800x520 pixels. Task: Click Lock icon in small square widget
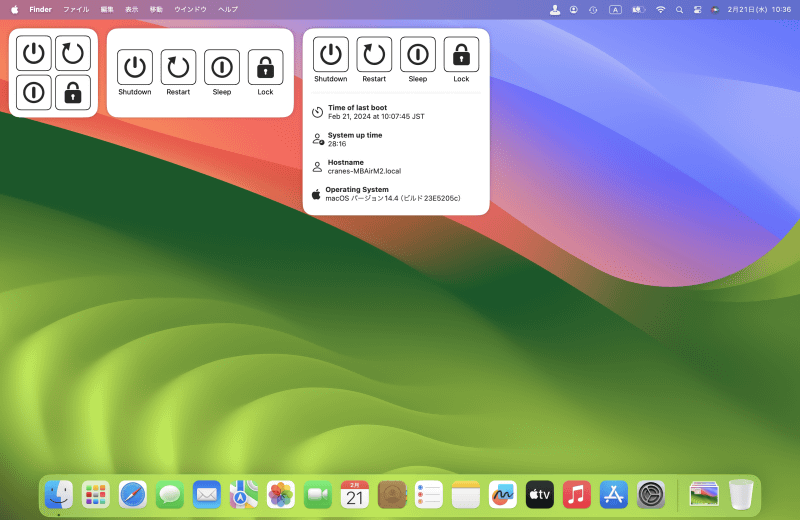(73, 92)
